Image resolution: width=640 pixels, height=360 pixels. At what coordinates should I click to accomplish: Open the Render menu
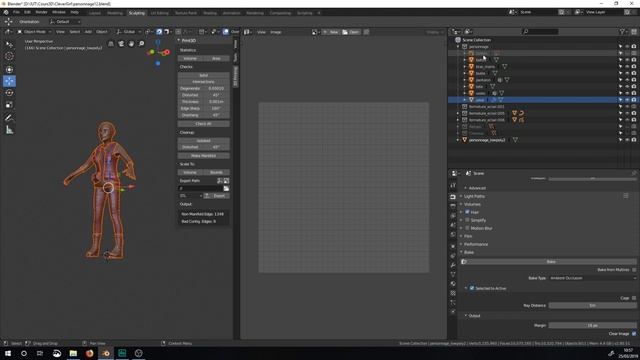41,12
